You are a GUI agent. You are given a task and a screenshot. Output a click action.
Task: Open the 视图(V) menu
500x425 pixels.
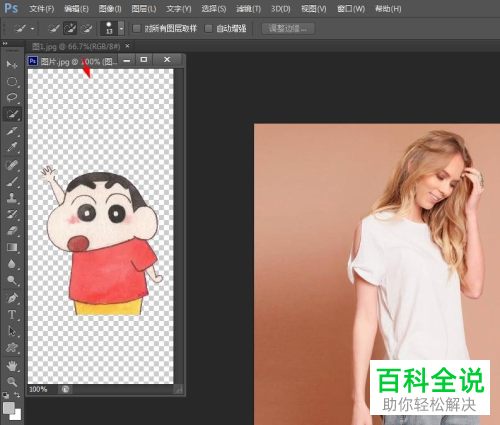coord(314,9)
